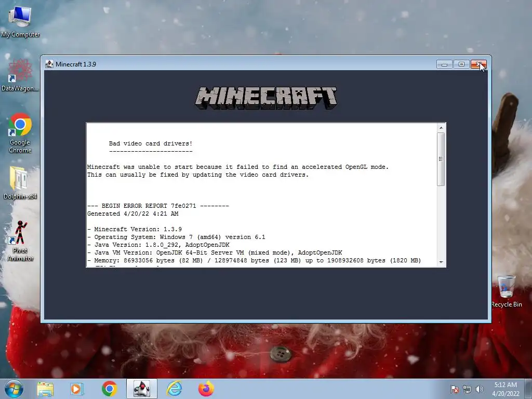Open Chrome from the taskbar
The width and height of the screenshot is (532, 399).
[109, 389]
